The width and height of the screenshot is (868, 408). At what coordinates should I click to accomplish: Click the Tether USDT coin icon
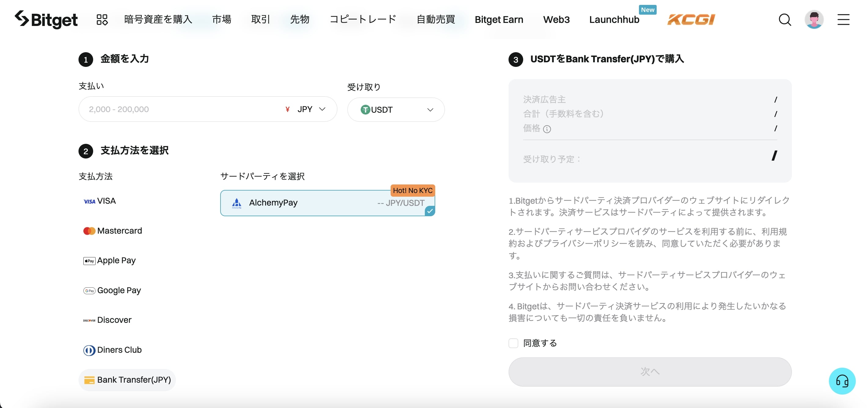tap(365, 110)
